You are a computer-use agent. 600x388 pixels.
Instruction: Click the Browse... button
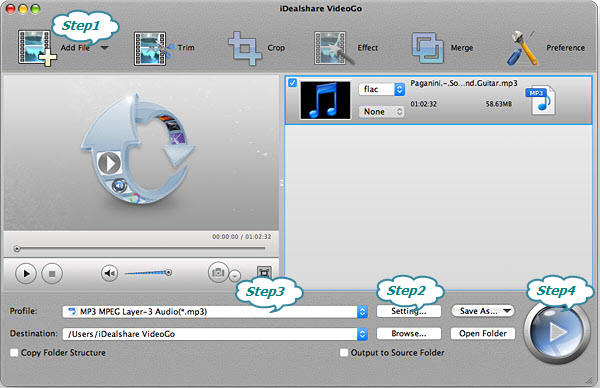(x=409, y=333)
